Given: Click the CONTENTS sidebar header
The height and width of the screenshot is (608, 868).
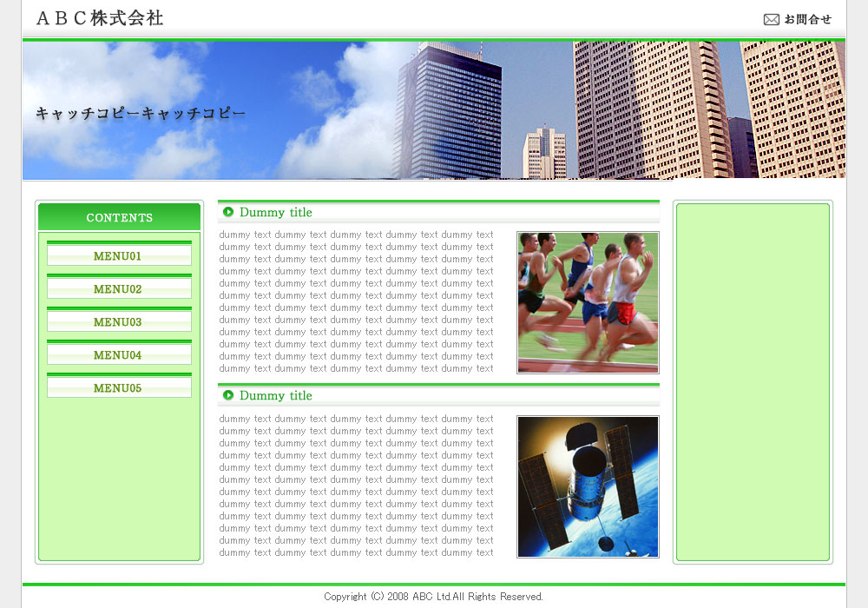Looking at the screenshot, I should click(x=119, y=217).
